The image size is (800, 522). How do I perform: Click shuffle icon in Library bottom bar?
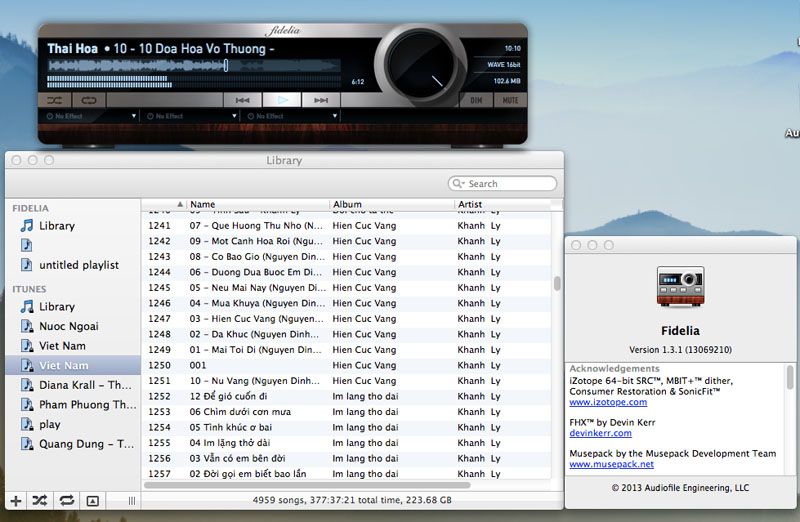click(40, 501)
